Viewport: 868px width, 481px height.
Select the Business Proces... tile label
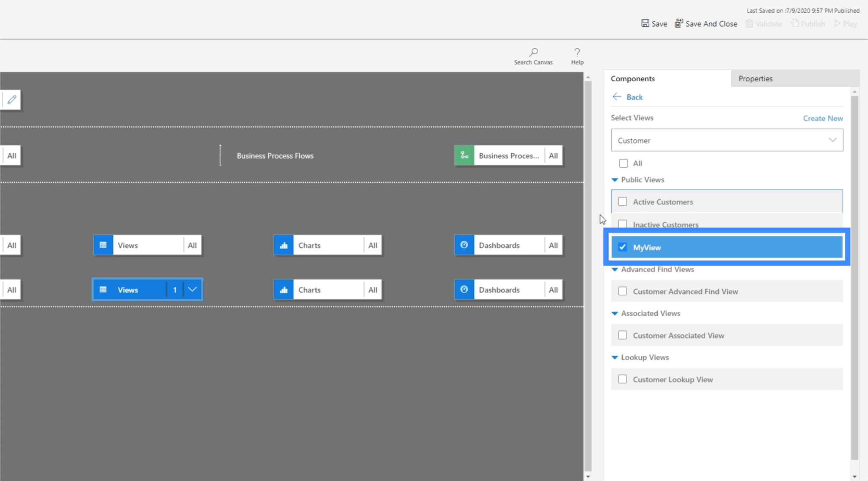[x=509, y=155]
